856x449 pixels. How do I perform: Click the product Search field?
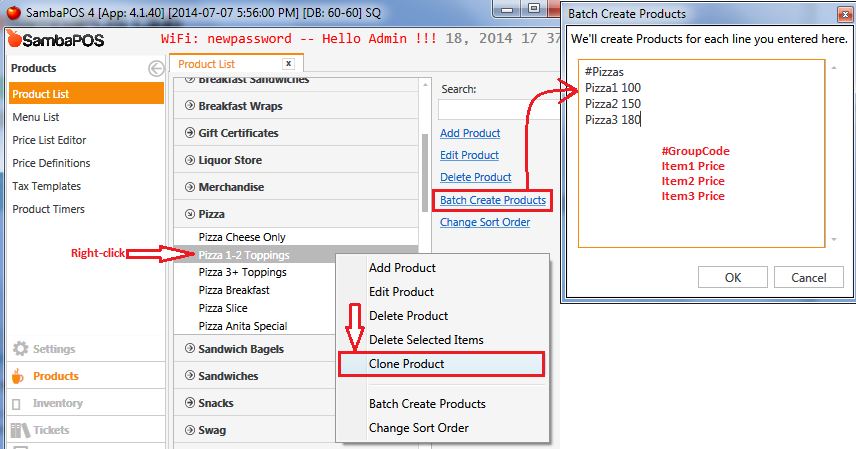click(x=498, y=110)
